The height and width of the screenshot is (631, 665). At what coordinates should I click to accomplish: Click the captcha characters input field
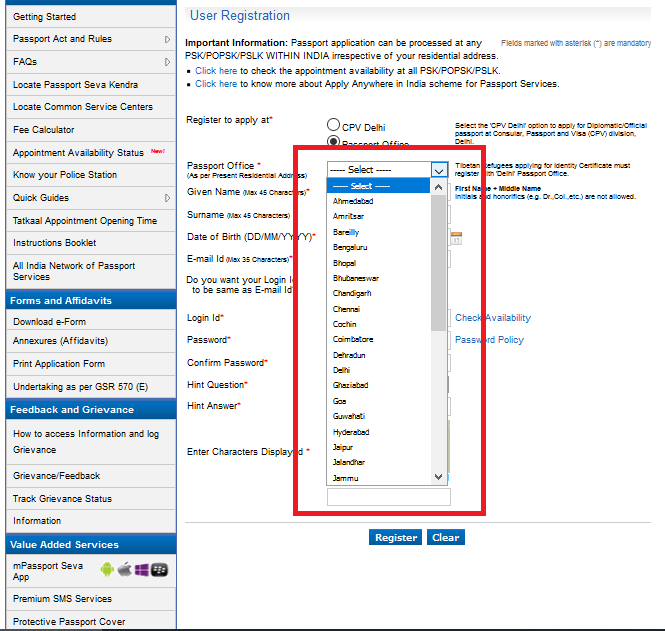388,497
